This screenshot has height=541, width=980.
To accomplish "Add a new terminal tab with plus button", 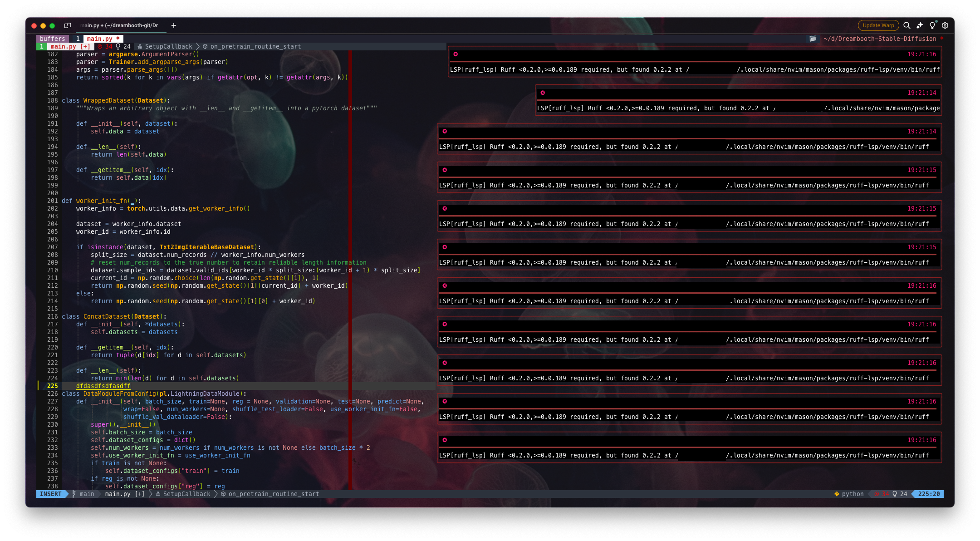I will [174, 25].
